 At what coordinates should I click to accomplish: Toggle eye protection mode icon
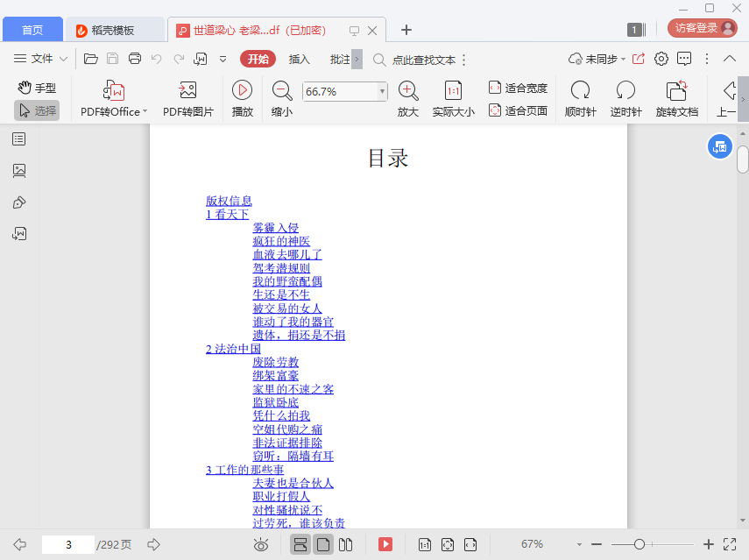tap(261, 545)
